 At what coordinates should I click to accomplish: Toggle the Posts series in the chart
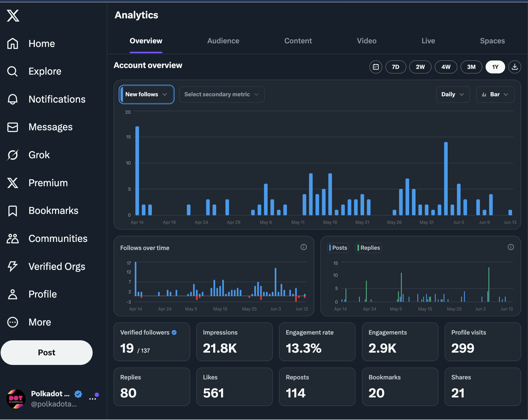click(338, 248)
